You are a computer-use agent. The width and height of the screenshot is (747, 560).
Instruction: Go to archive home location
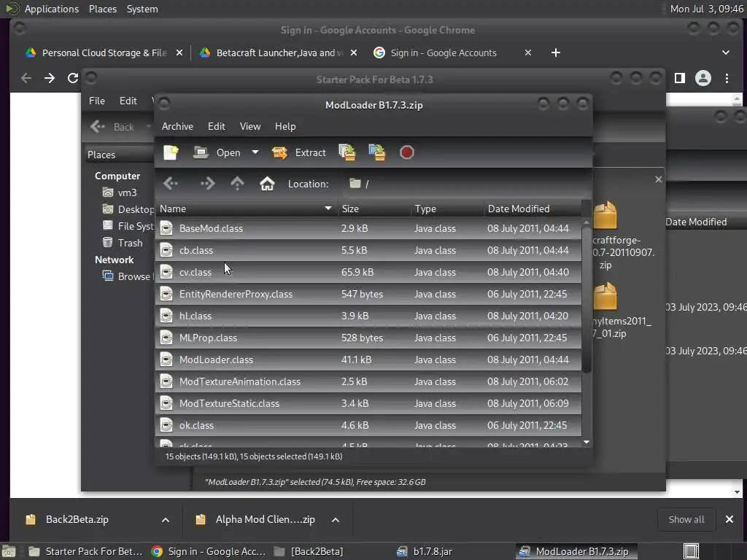pos(267,183)
